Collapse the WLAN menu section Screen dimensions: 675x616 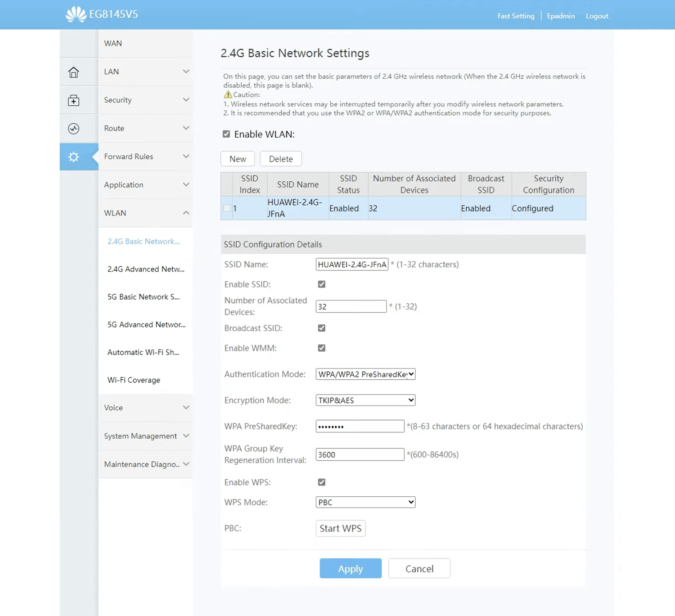(x=145, y=213)
